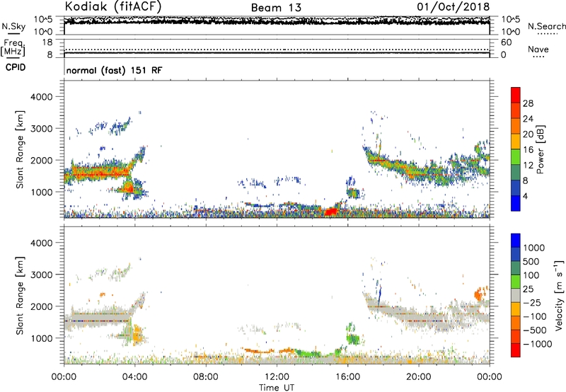
Task: Click the power colorbar value 16
Action: 528,150
